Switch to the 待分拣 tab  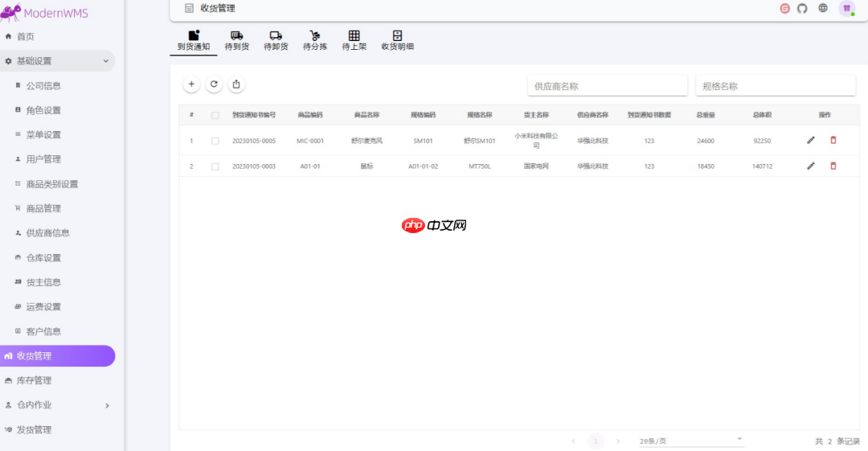[x=315, y=41]
